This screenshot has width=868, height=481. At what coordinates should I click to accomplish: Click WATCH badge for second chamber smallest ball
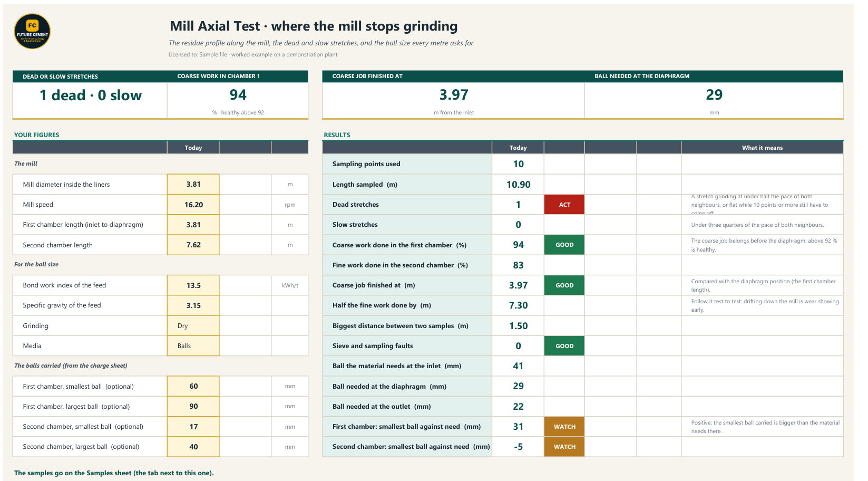[564, 447]
